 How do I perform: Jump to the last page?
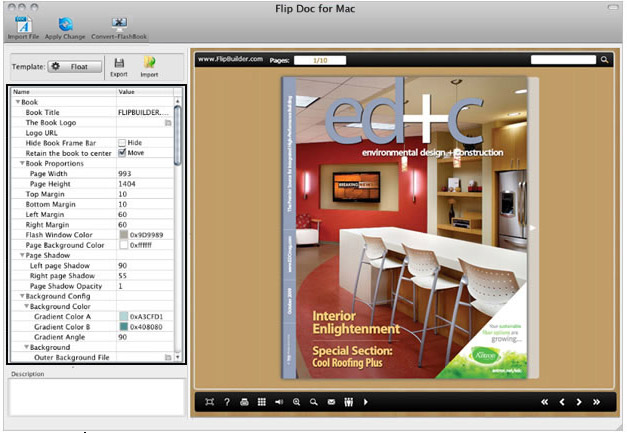[x=596, y=402]
